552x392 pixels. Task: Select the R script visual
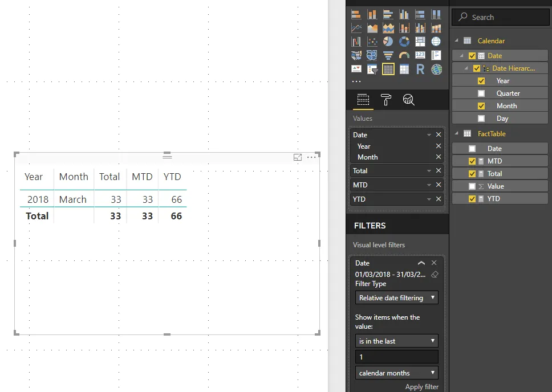coord(420,69)
